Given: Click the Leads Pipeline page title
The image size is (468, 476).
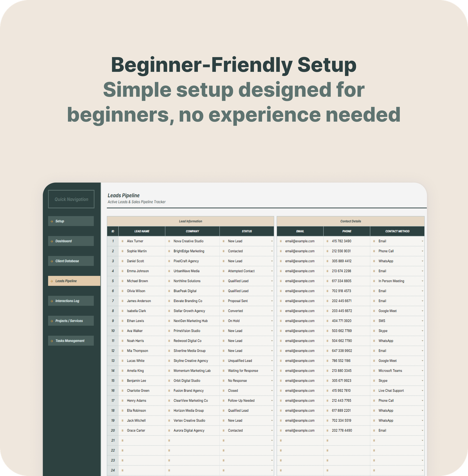Looking at the screenshot, I should pos(123,195).
